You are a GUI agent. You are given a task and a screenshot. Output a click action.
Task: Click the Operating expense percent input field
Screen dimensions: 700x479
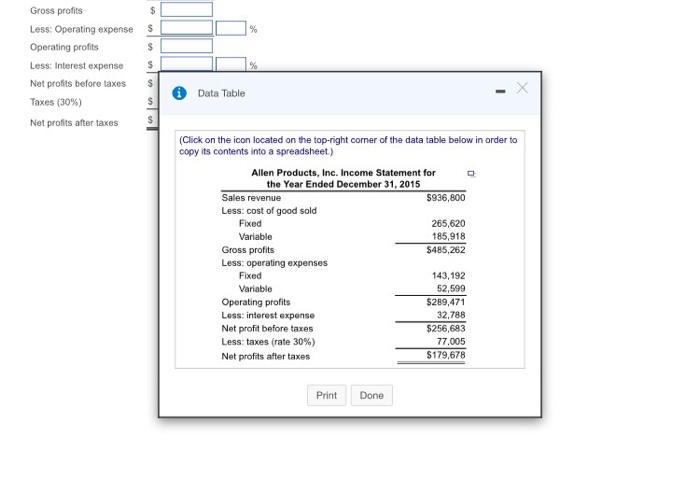231,28
